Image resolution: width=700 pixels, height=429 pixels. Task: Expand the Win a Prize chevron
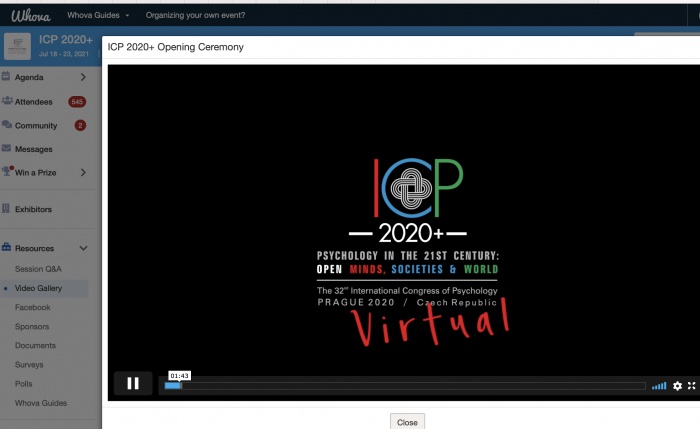83,172
